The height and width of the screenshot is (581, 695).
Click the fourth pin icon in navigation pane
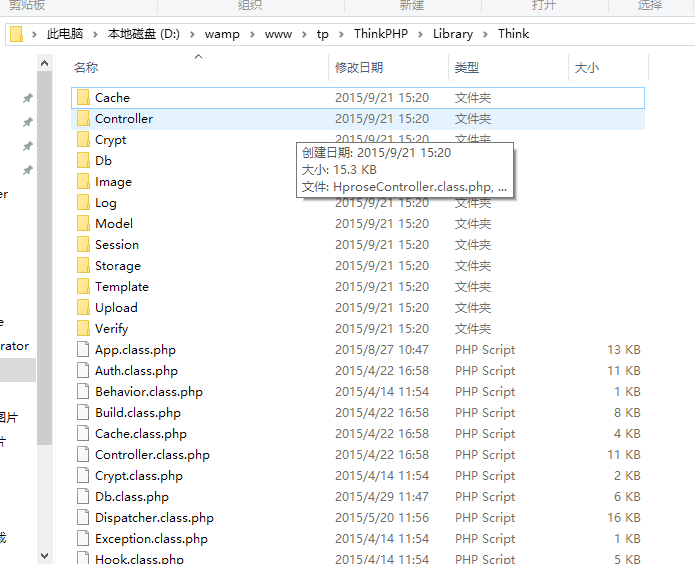coord(27,170)
